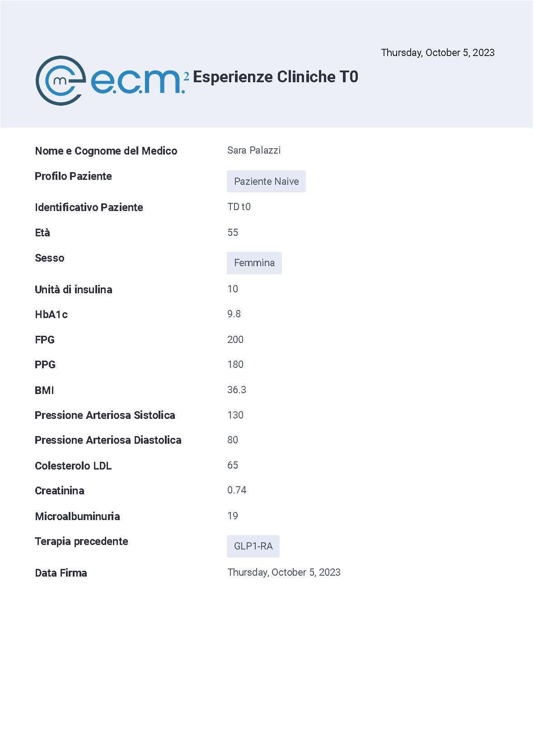Click the Microalbuminuria value 19

click(233, 516)
